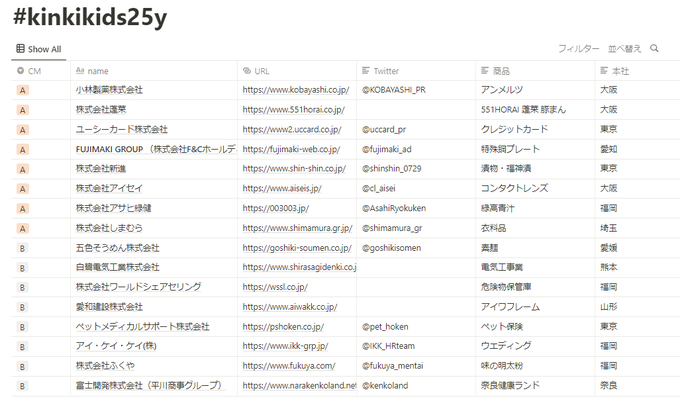680x415 pixels.
Task: Open link https://www.fukuya.com/
Action: pos(289,366)
